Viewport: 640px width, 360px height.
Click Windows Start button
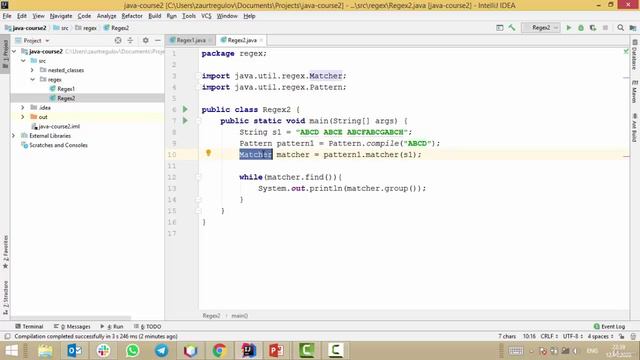coord(11,351)
